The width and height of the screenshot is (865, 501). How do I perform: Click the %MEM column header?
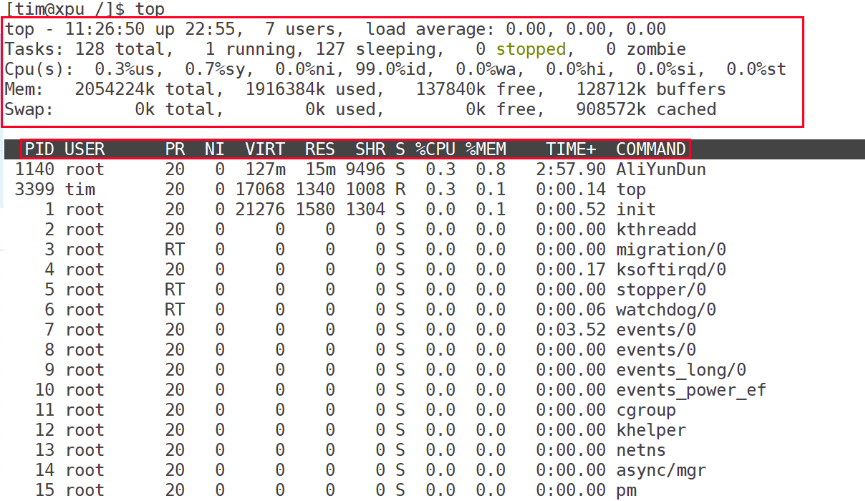pyautogui.click(x=485, y=149)
